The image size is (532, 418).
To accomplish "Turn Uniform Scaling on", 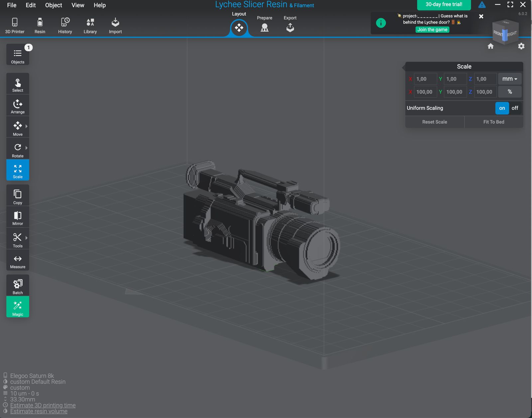I will 502,108.
